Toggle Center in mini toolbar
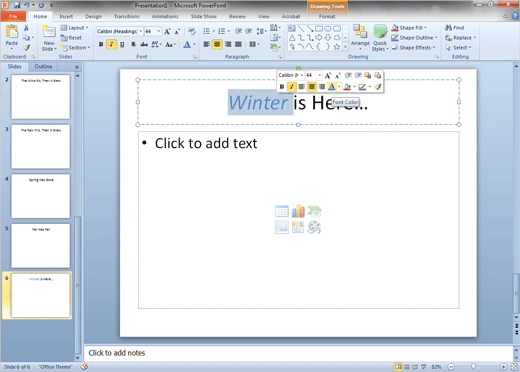The width and height of the screenshot is (520, 372). pyautogui.click(x=312, y=87)
